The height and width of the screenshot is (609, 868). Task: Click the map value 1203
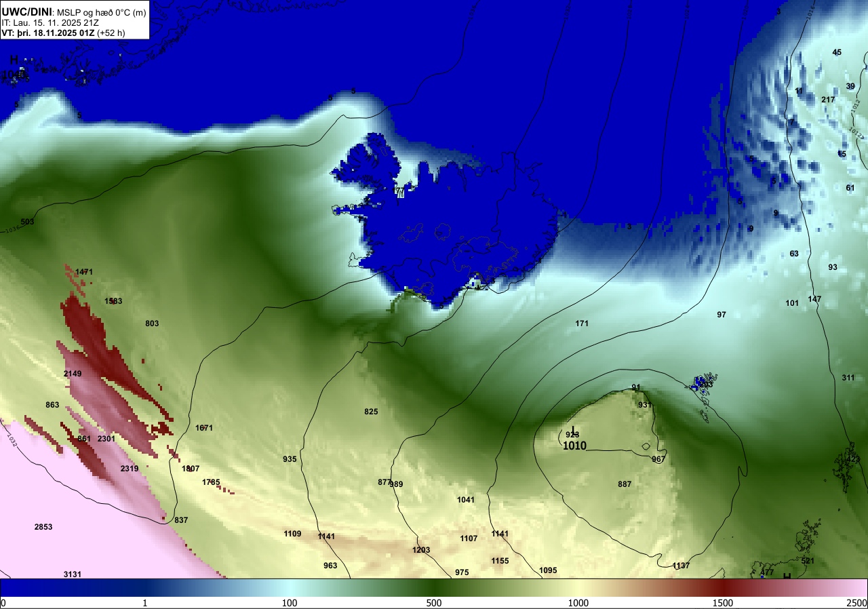point(421,550)
